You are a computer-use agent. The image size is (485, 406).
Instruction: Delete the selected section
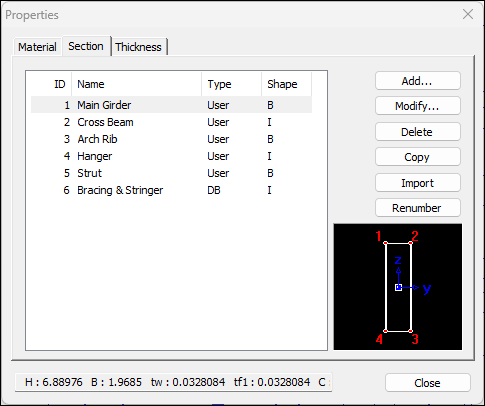tap(418, 132)
